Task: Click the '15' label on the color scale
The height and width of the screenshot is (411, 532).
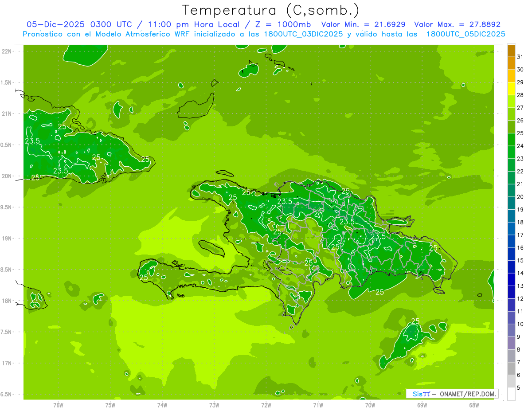Action: point(520,260)
